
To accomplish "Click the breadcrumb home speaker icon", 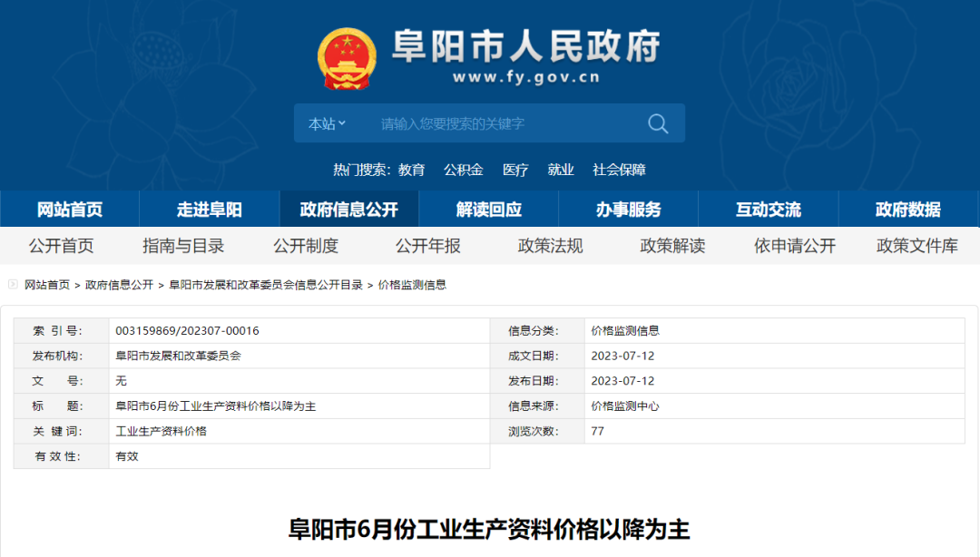I will (13, 285).
